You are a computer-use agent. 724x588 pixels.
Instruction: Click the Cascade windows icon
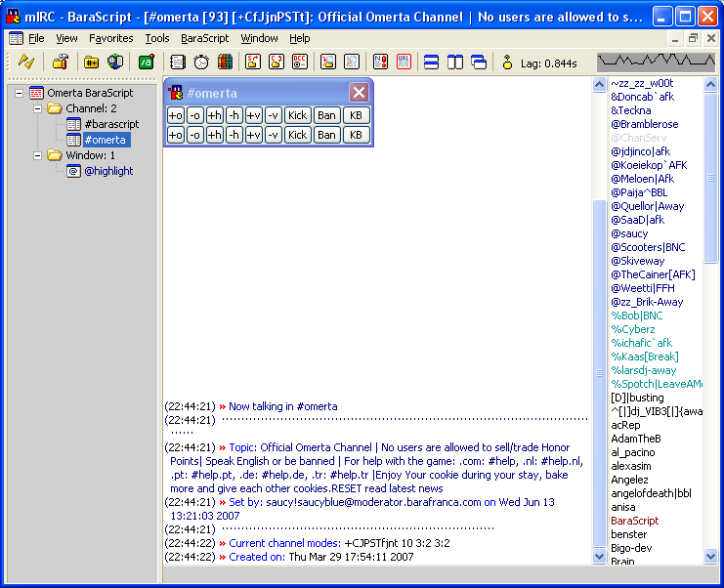[x=479, y=62]
